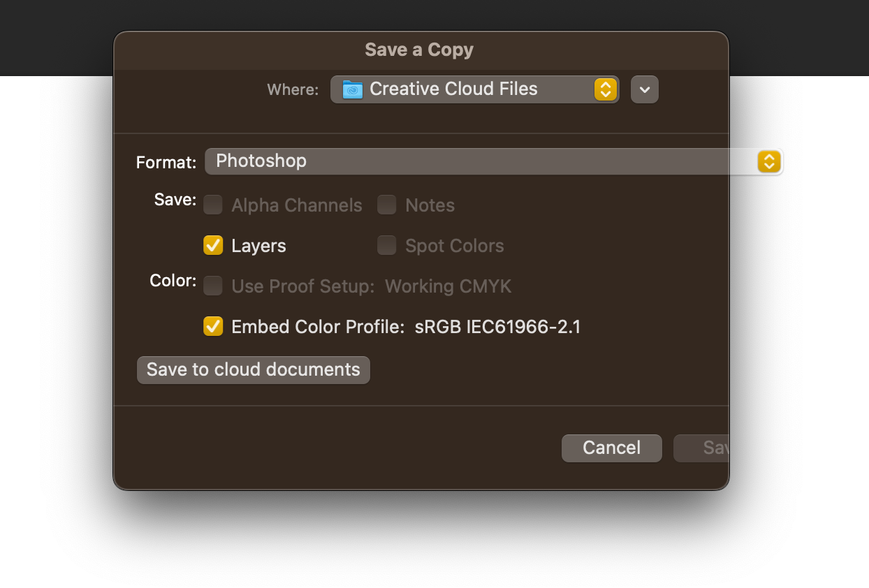869x588 pixels.
Task: Click the yellow stepper arrows on Where popup
Action: [x=605, y=89]
